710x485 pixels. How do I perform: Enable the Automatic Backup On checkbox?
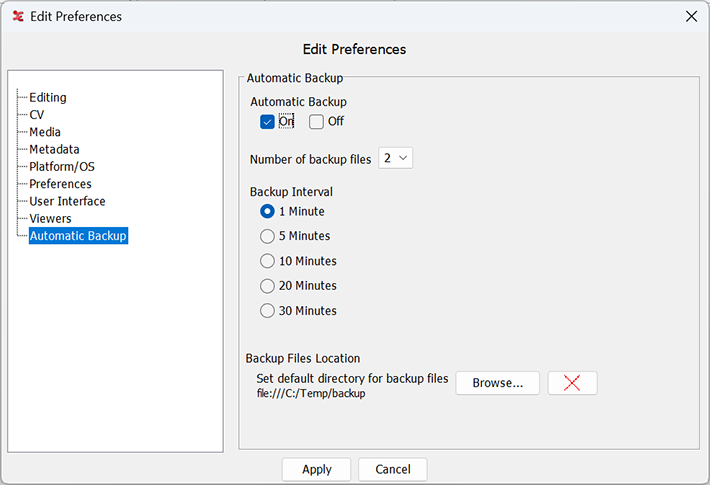pyautogui.click(x=267, y=121)
